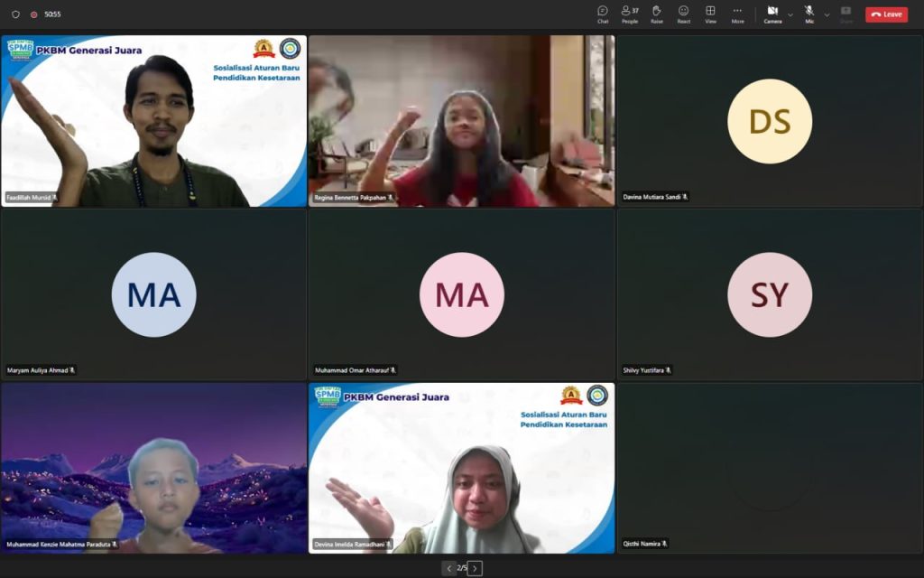Open the React emoji menu
The height and width of the screenshot is (578, 924).
(683, 14)
